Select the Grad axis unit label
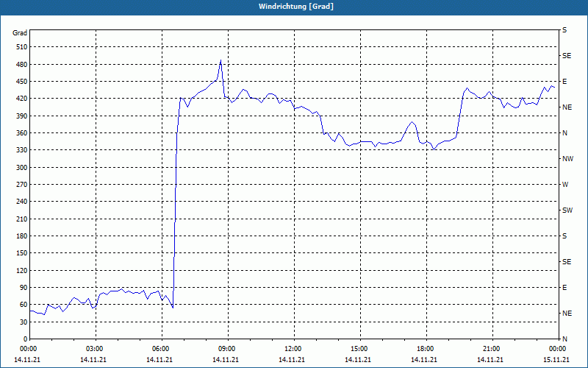The height and width of the screenshot is (368, 588). click(x=20, y=33)
